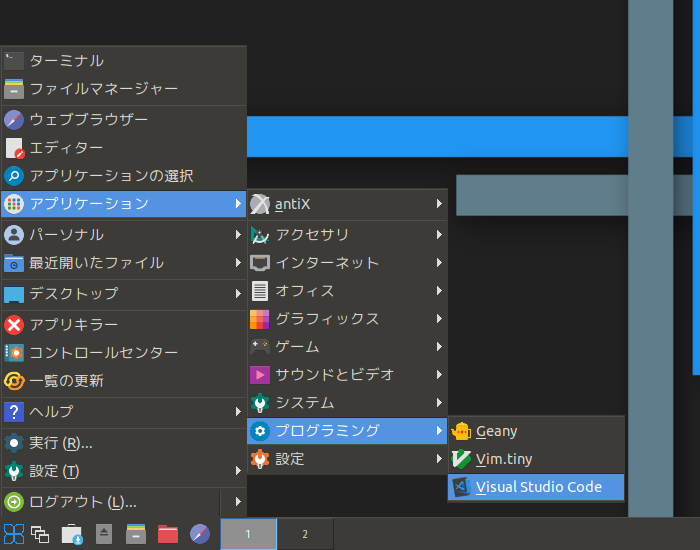Image resolution: width=700 pixels, height=550 pixels.
Task: Expand the アプリケーション submenu arrow
Action: tap(238, 204)
